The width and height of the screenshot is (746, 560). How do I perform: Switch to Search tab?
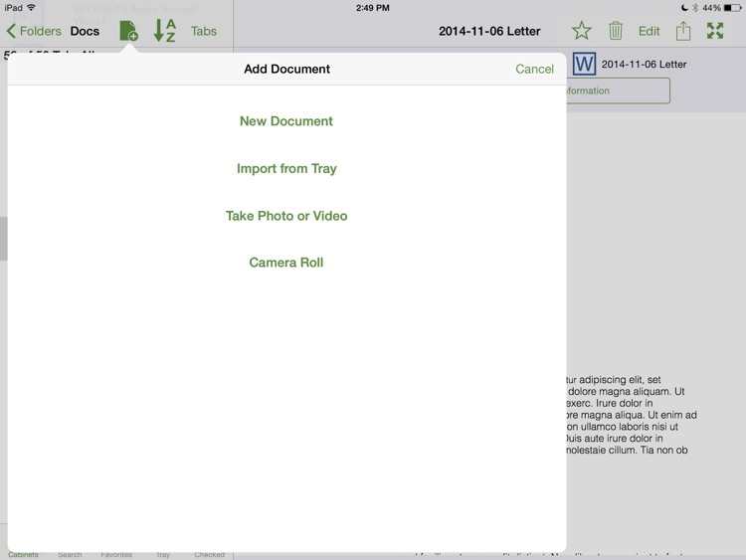pos(70,555)
